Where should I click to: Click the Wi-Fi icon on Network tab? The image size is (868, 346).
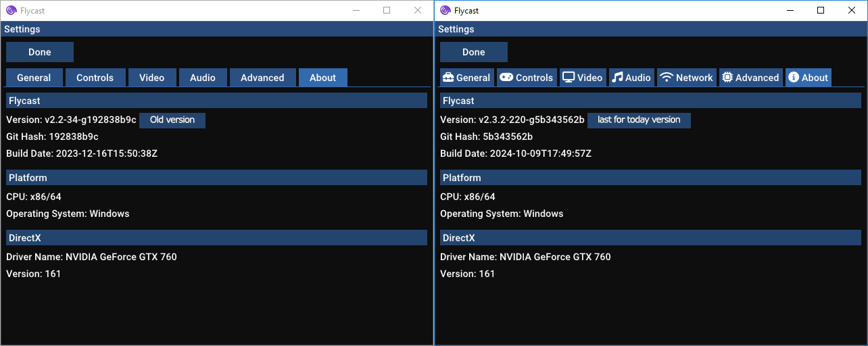pos(666,78)
